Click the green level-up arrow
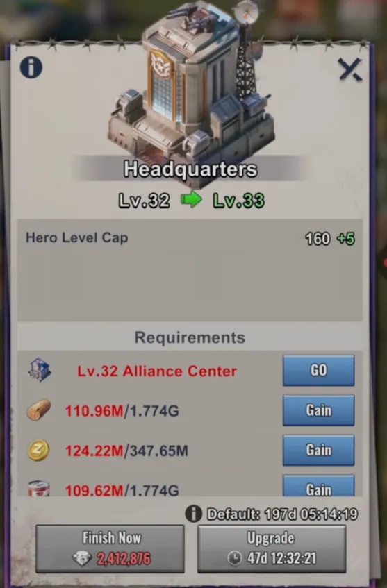Viewport: 387px width, 588px height. [191, 200]
